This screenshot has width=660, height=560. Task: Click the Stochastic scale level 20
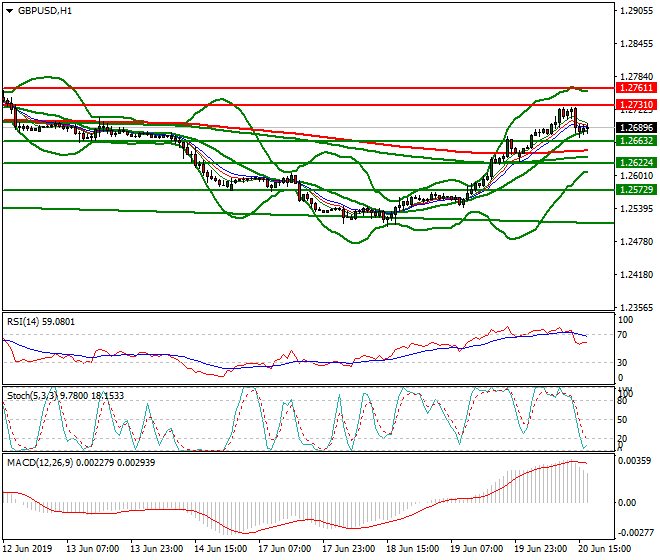[x=622, y=439]
